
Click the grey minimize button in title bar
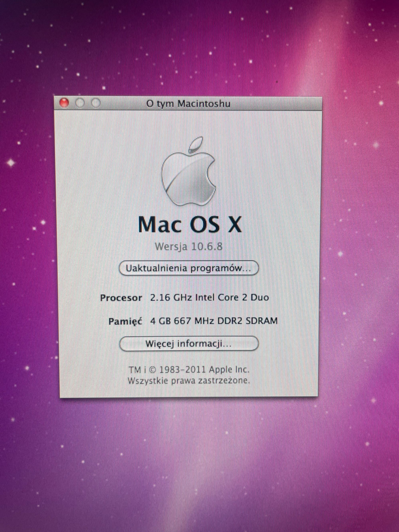(x=80, y=103)
